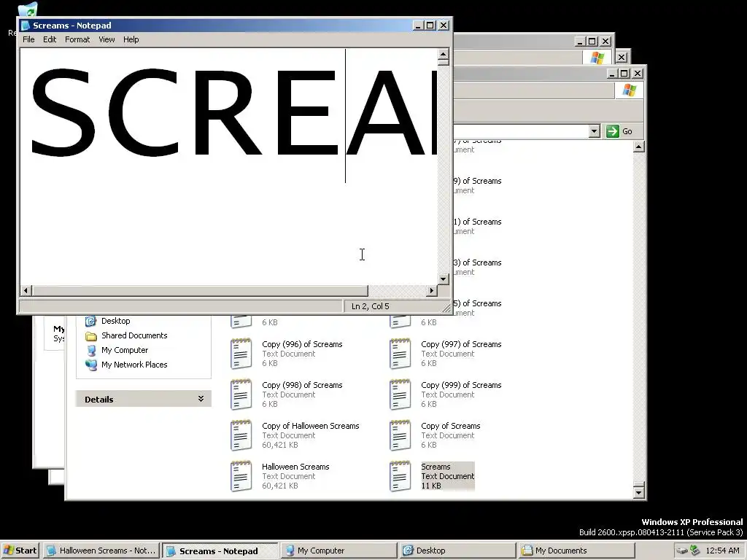Click the Desktop sidebar icon
Image resolution: width=747 pixels, height=560 pixels.
pyautogui.click(x=90, y=321)
